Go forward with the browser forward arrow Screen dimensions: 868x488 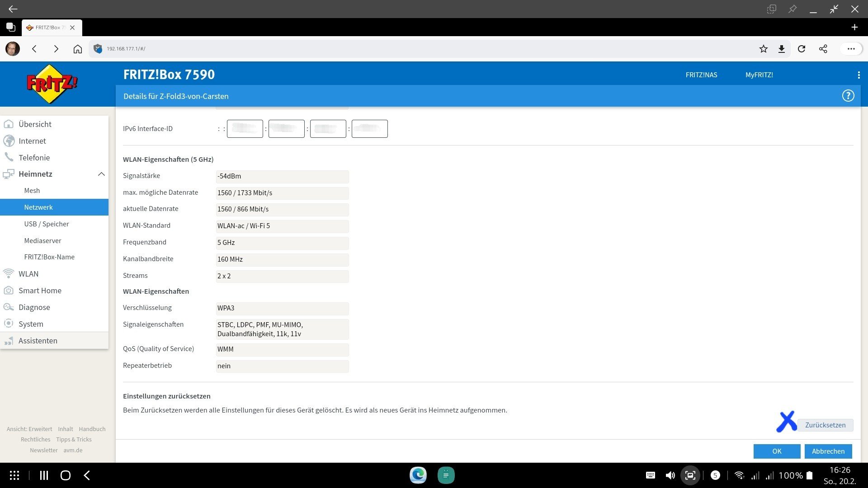click(56, 49)
